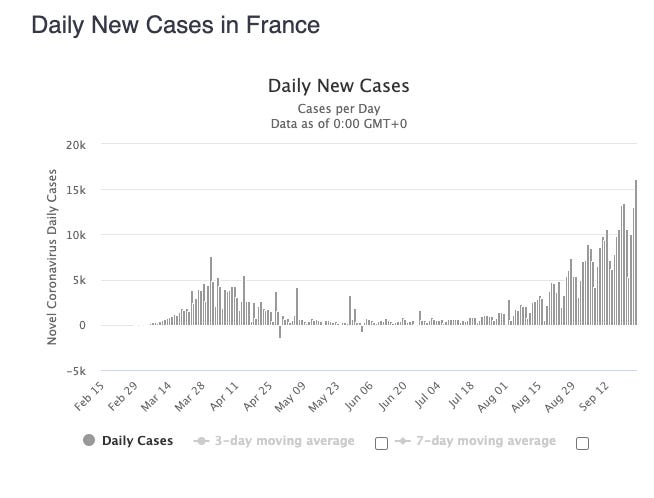
Task: Show the 7-day moving average series text
Action: coord(486,441)
